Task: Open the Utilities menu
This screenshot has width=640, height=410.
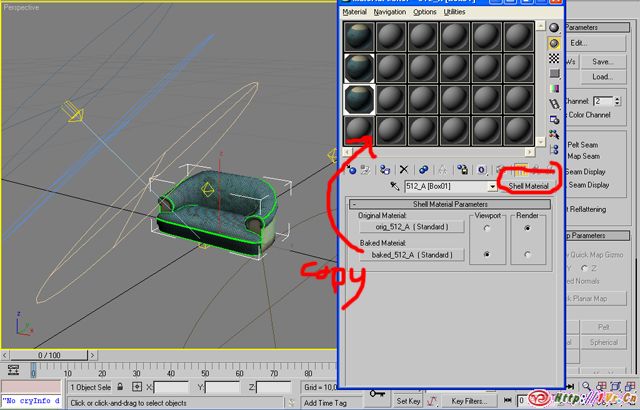Action: (x=454, y=12)
